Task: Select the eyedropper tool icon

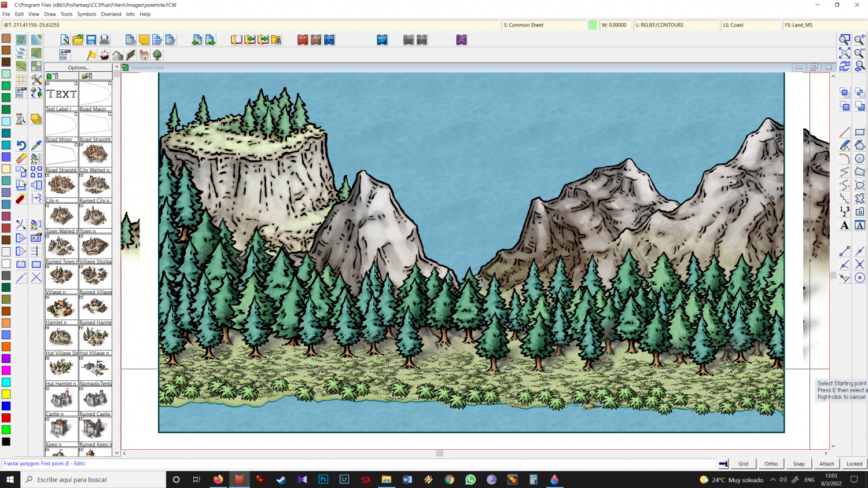Action: point(36,145)
